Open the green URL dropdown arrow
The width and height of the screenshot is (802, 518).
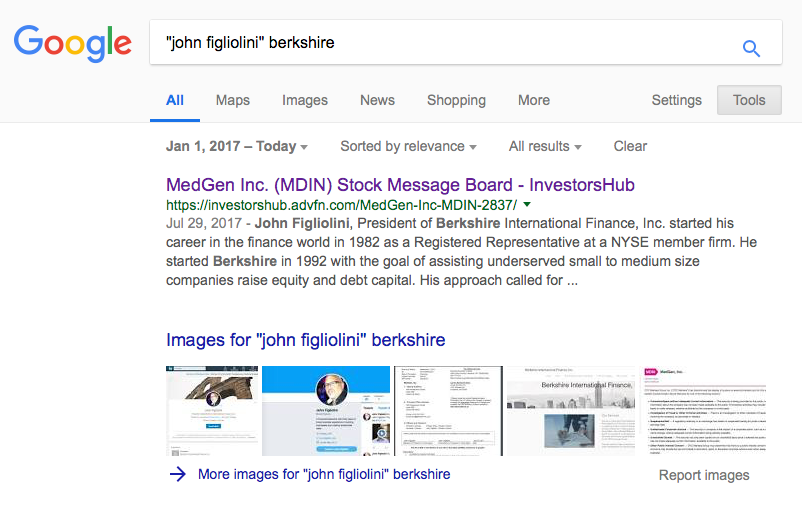tap(527, 205)
